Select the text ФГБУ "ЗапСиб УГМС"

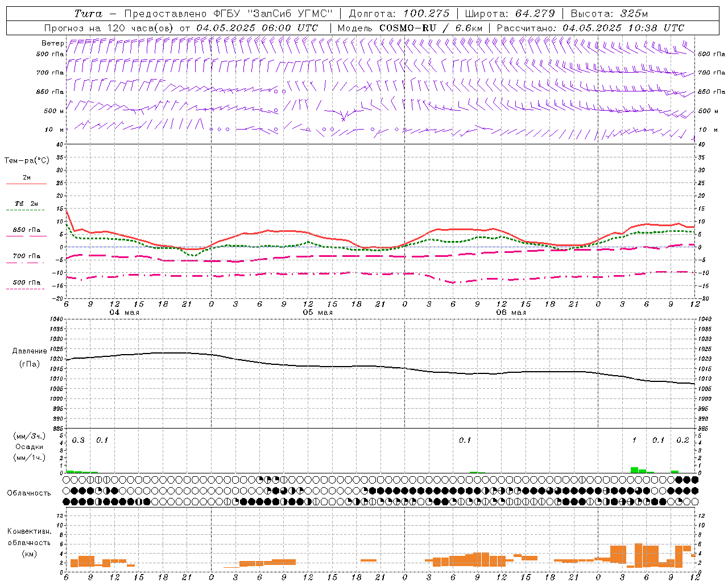click(274, 14)
